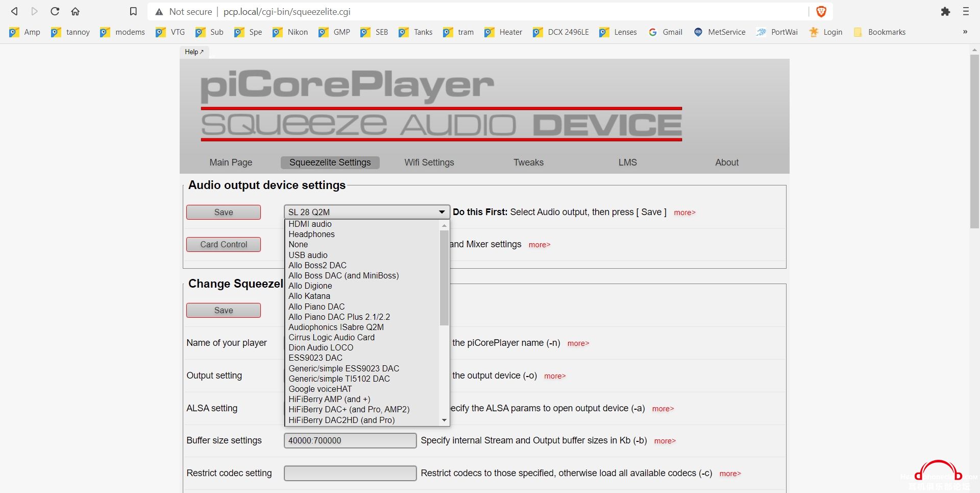Expand more info for piCorePlayer name
Screen dimensions: 980x493
coord(578,343)
